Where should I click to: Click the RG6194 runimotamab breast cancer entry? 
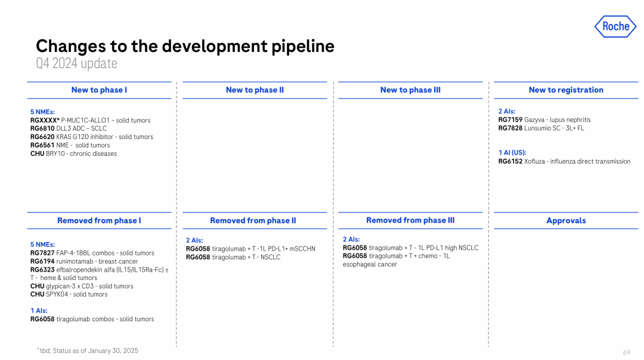click(x=84, y=261)
